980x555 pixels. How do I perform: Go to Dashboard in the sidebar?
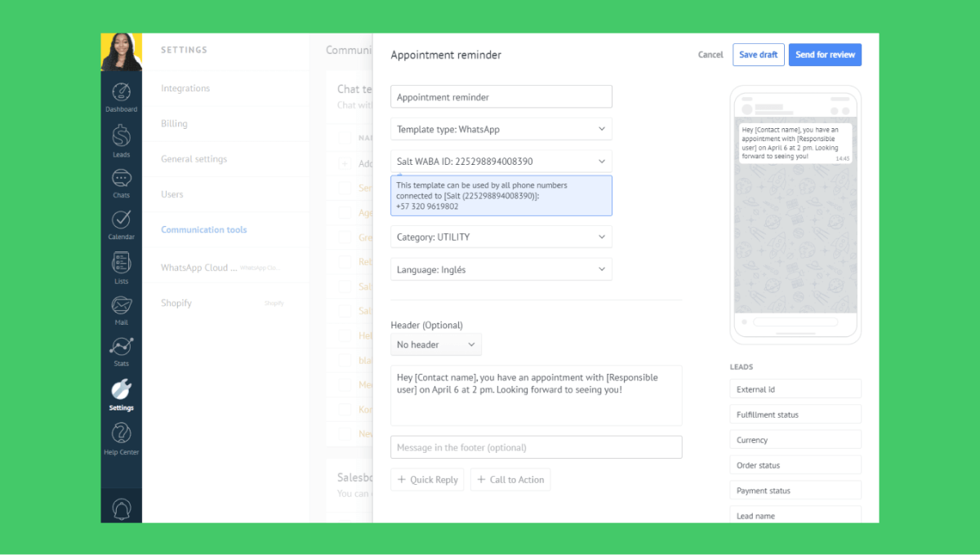[x=121, y=97]
